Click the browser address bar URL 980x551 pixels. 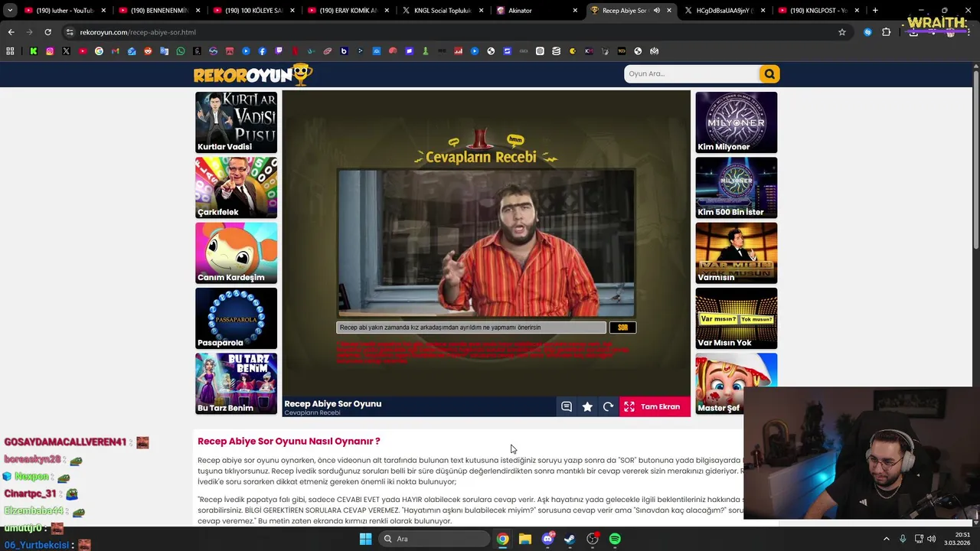click(138, 32)
